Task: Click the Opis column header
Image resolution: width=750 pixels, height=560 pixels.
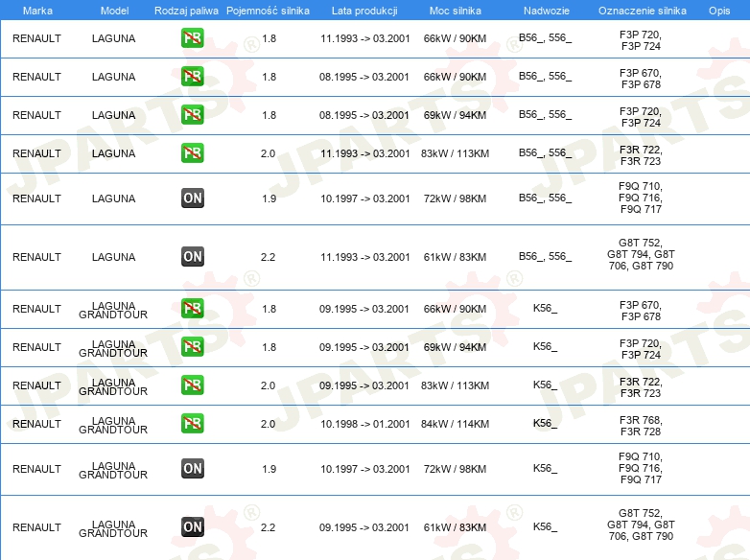Action: [x=719, y=11]
